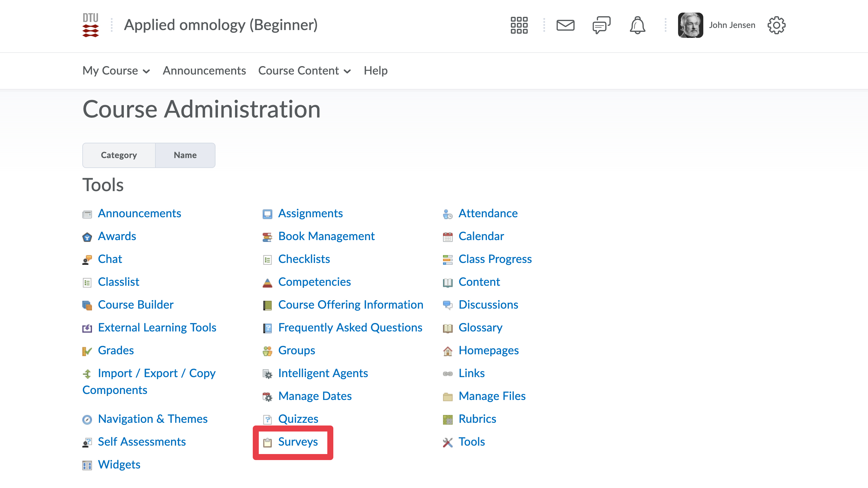Open the Import / Export / Copy Components link

156,373
